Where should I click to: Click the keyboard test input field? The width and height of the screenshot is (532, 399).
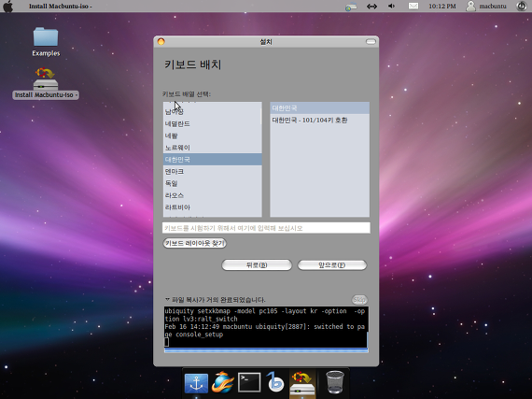[x=266, y=228]
